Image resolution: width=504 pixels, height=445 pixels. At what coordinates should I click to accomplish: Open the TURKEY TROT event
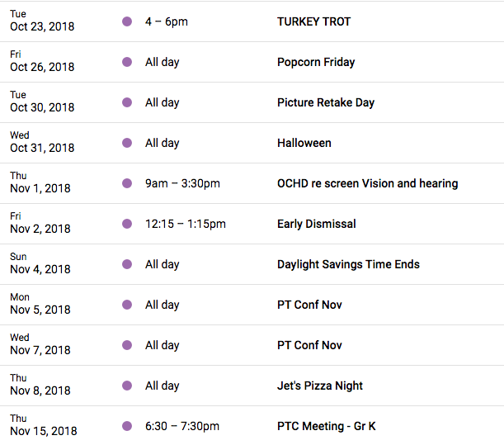click(313, 21)
